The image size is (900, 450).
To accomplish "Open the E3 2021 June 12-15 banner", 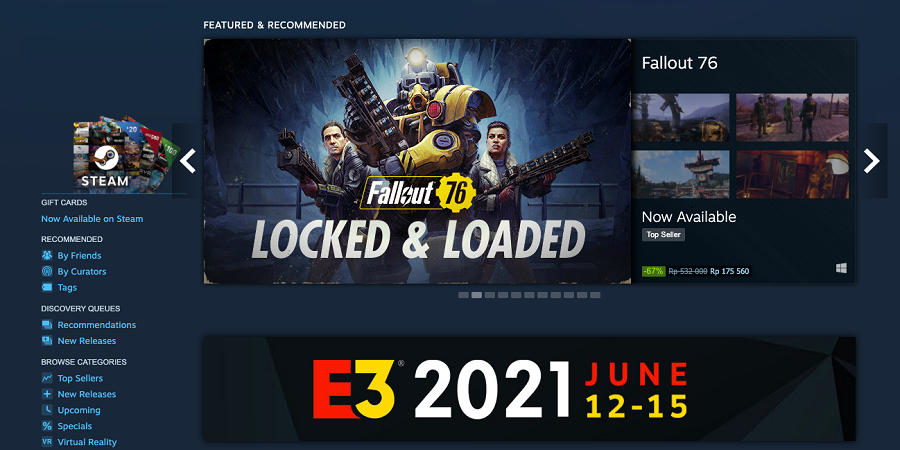I will click(529, 389).
